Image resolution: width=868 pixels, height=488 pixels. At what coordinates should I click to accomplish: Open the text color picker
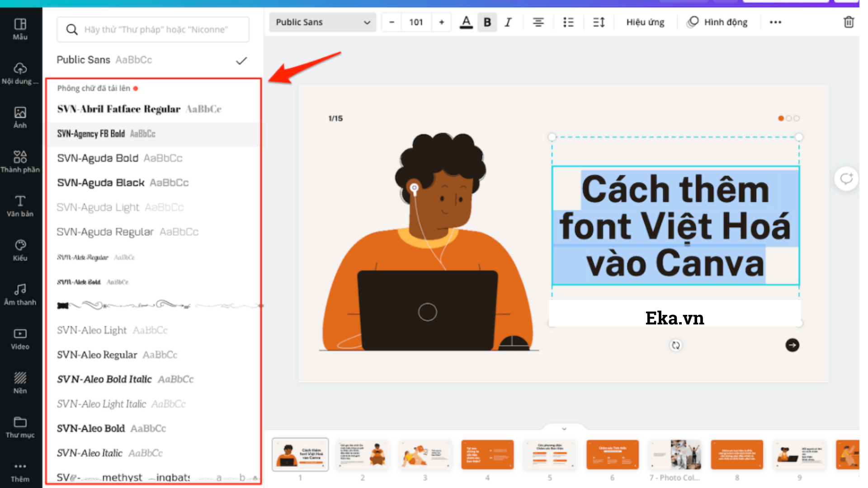(466, 22)
